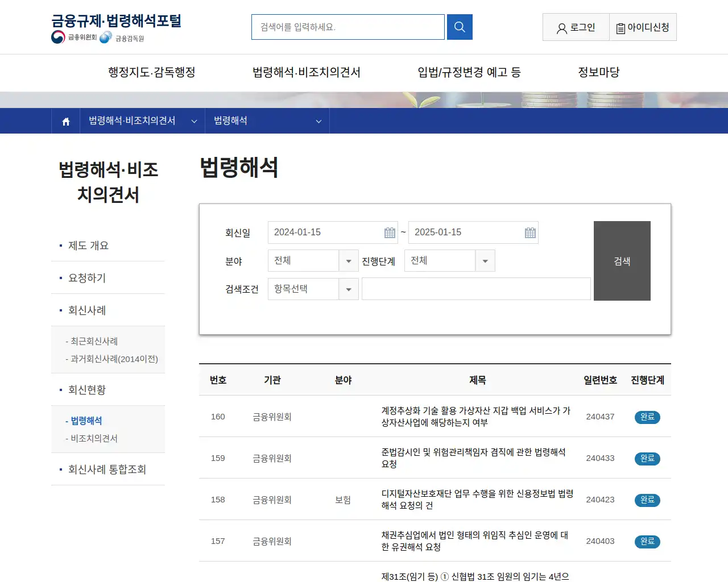The image size is (728, 582).
Task: Click the search condition text input
Action: click(x=476, y=289)
